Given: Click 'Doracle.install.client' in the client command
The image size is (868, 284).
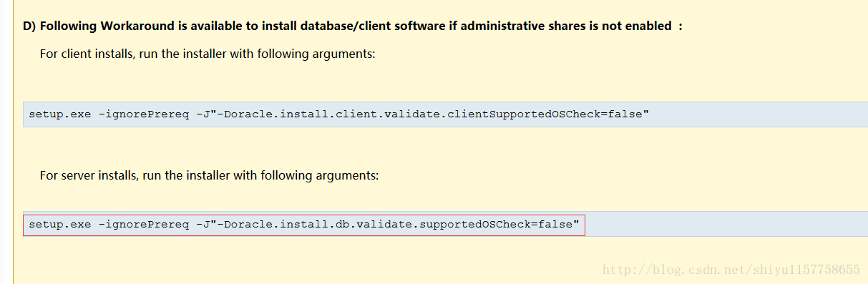Looking at the screenshot, I should pyautogui.click(x=301, y=114).
